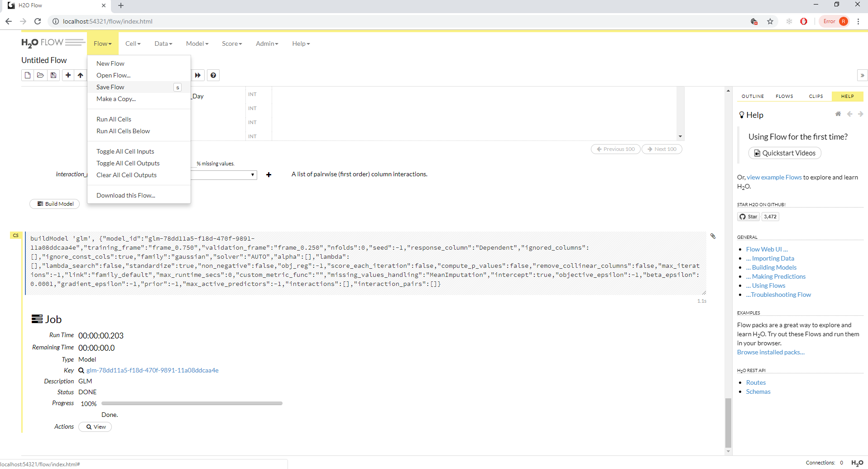Select Run All Cells Below entry
The width and height of the screenshot is (868, 469).
(139, 131)
